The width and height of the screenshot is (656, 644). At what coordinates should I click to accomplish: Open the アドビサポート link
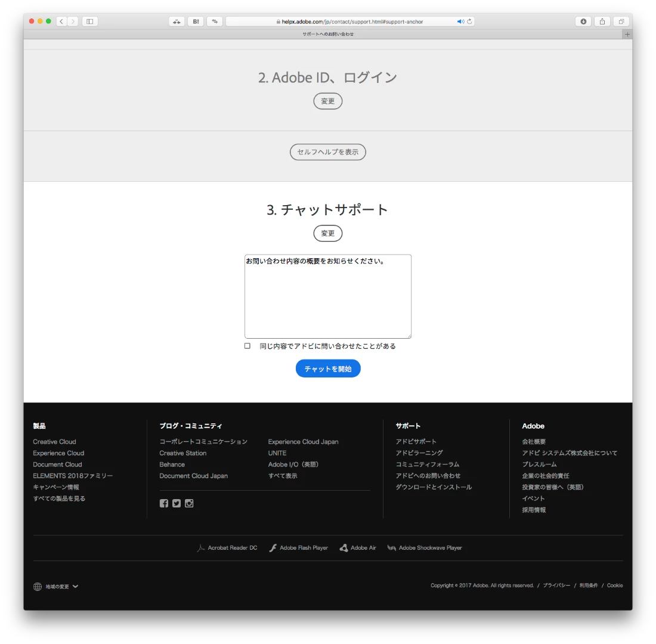(416, 442)
